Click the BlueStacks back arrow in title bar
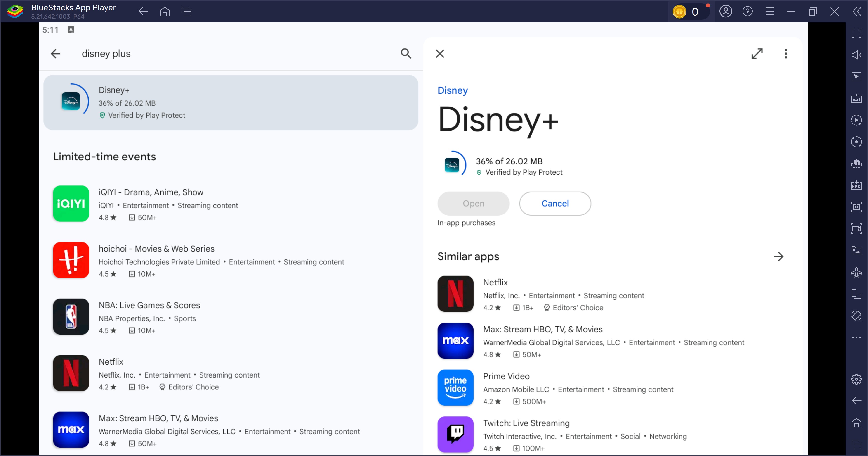Viewport: 868px width, 456px height. 144,12
